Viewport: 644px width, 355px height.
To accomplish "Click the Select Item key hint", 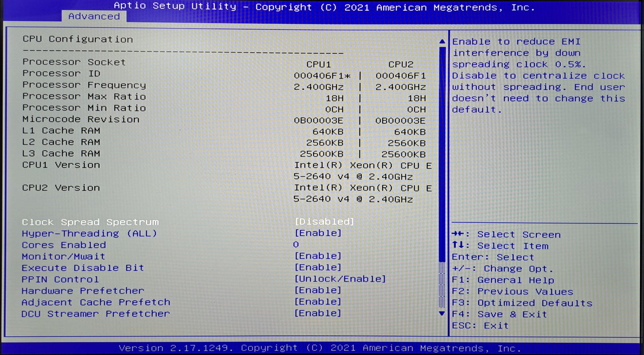I will coord(500,246).
